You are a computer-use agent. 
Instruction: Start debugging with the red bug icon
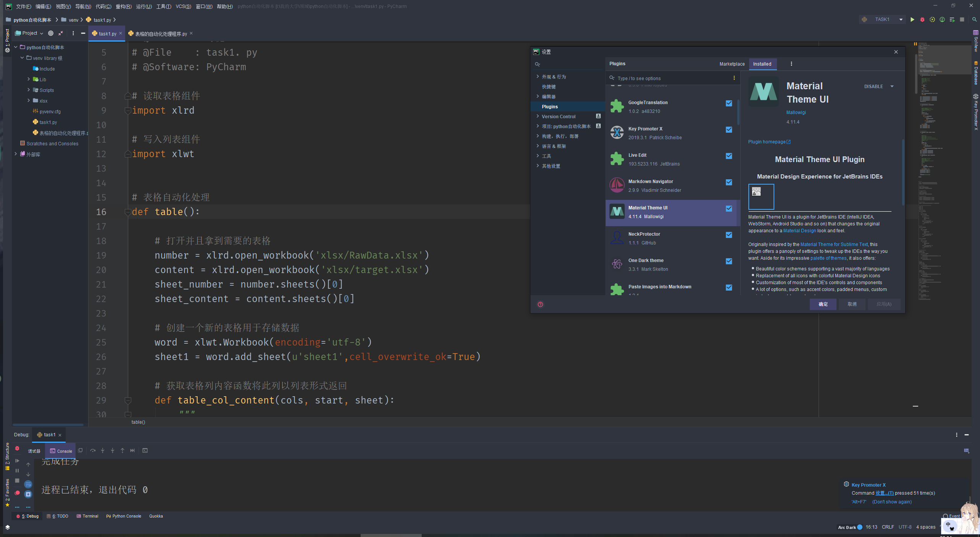[x=922, y=19]
